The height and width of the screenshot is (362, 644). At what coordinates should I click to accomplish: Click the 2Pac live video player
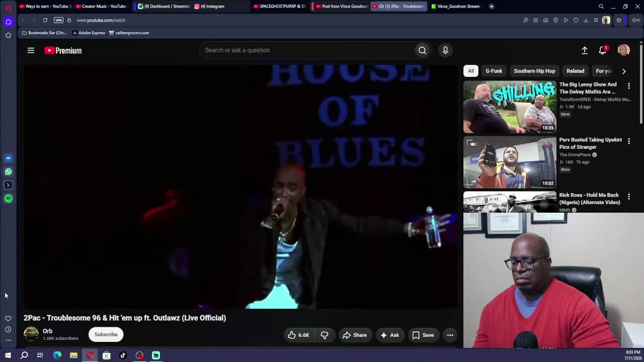(x=240, y=187)
